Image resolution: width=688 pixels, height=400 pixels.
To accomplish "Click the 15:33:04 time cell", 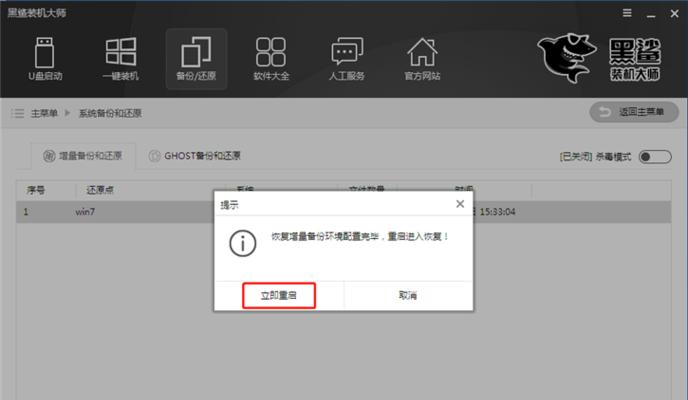I will [x=497, y=212].
